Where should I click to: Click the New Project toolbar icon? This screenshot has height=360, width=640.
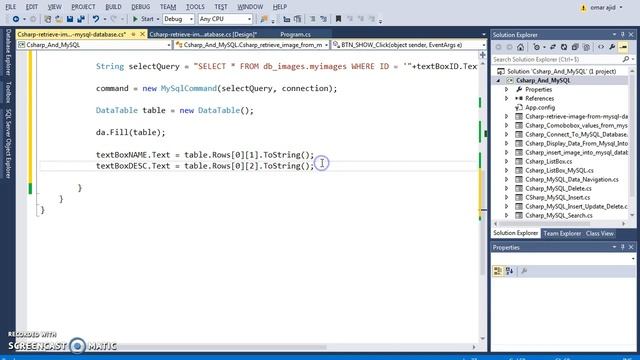48,19
